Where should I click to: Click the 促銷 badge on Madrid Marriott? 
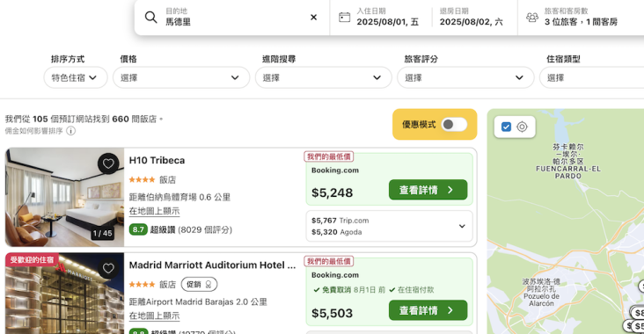tap(199, 285)
